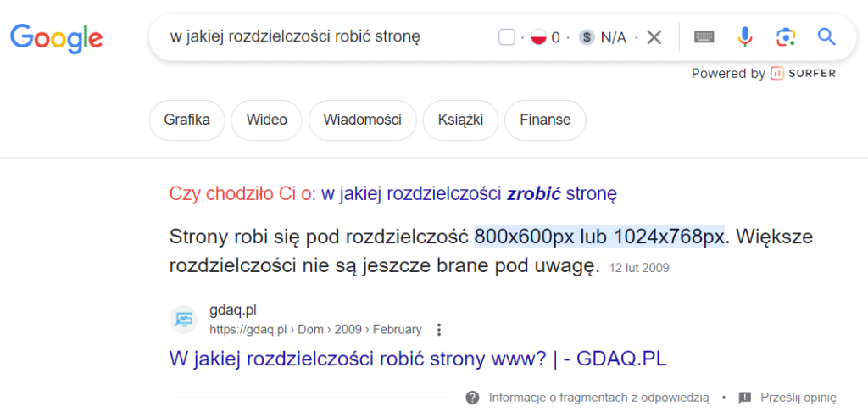The image size is (868, 418).
Task: Open the three-dot menu beside gdaq.pl result
Action: (439, 329)
